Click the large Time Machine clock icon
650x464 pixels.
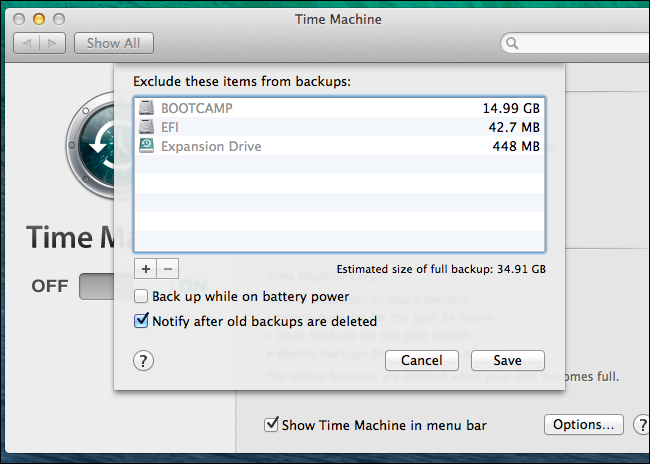[x=90, y=145]
